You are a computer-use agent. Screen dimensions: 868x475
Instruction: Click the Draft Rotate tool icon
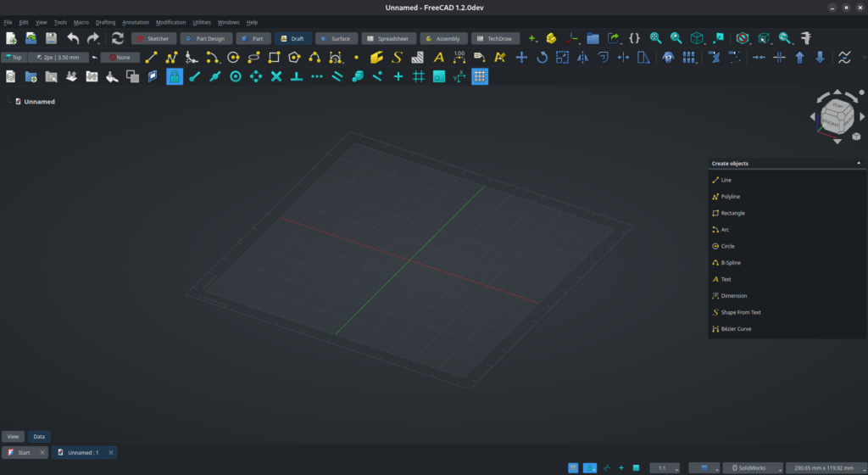click(542, 58)
